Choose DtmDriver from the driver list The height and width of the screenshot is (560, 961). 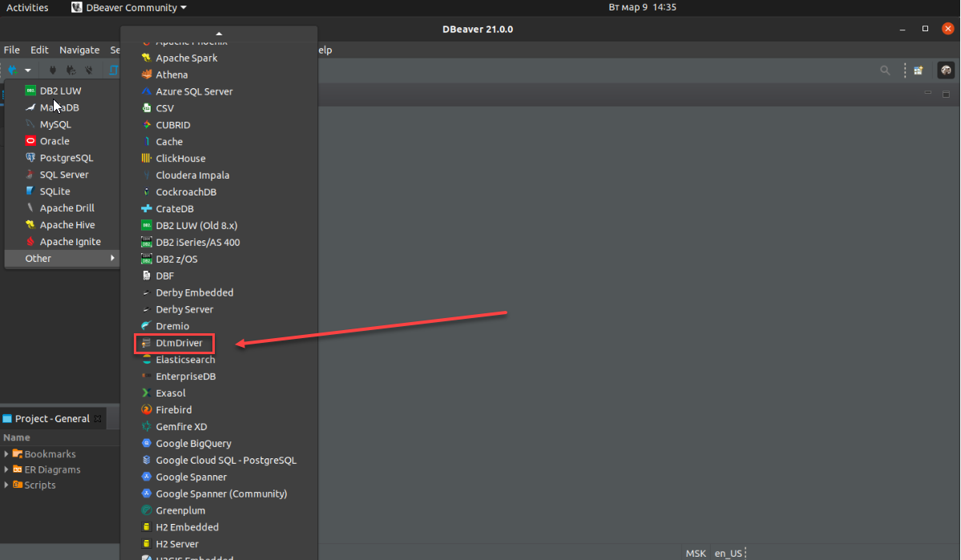[x=179, y=343]
